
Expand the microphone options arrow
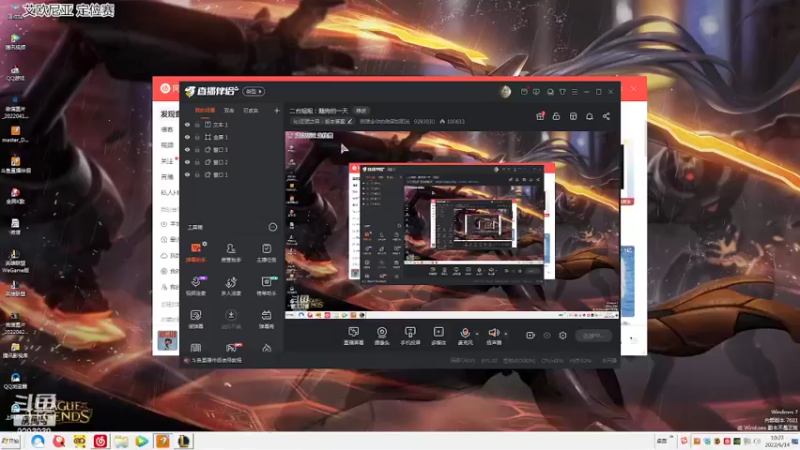[477, 334]
